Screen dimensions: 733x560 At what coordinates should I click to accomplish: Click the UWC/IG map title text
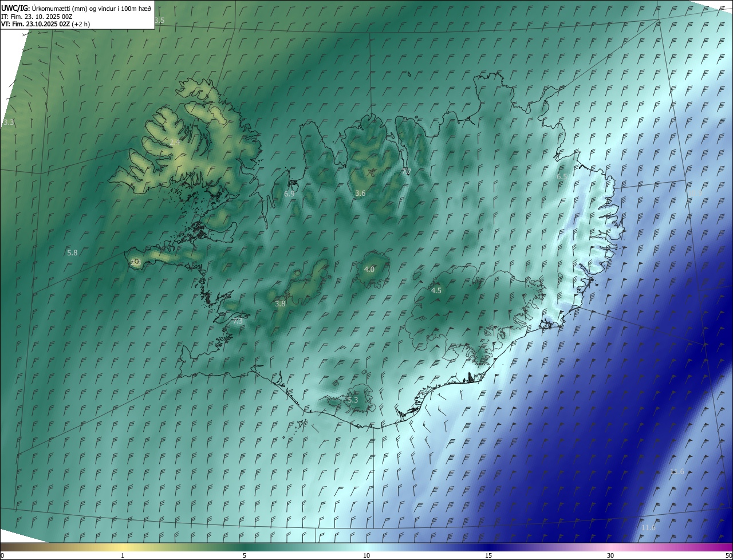tap(75, 8)
